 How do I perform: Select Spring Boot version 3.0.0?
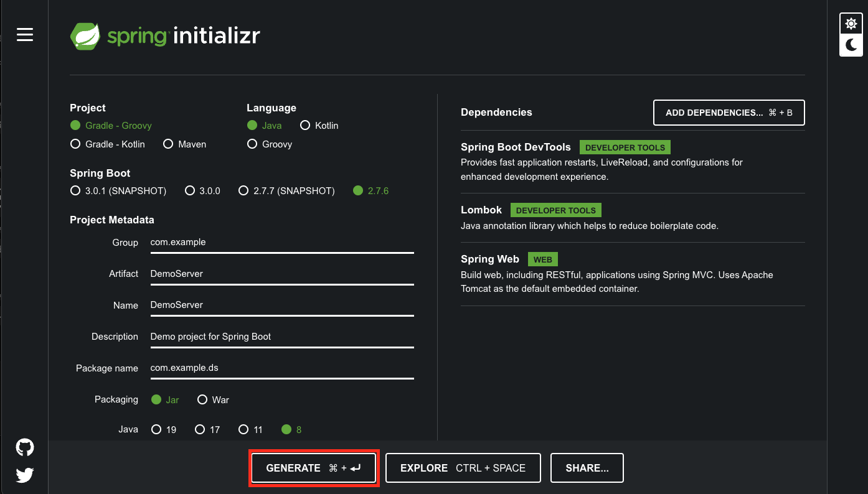click(203, 191)
